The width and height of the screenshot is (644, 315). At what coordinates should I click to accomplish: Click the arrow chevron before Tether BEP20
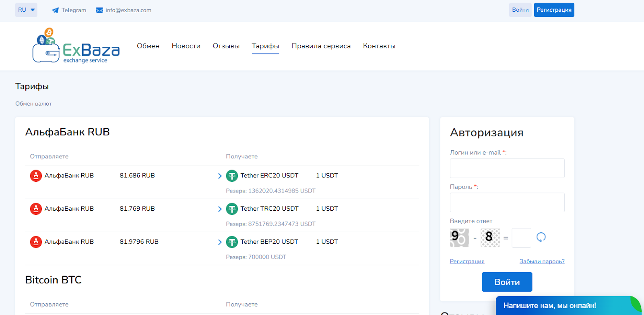[220, 242]
